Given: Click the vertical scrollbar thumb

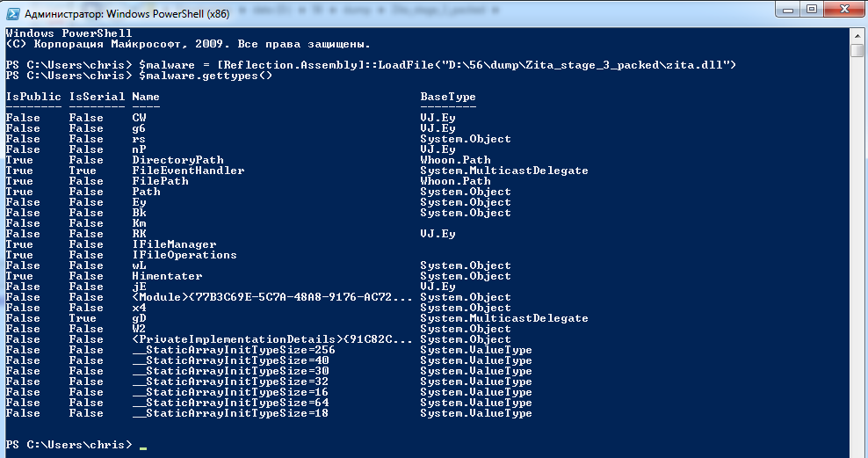Looking at the screenshot, I should pyautogui.click(x=857, y=50).
